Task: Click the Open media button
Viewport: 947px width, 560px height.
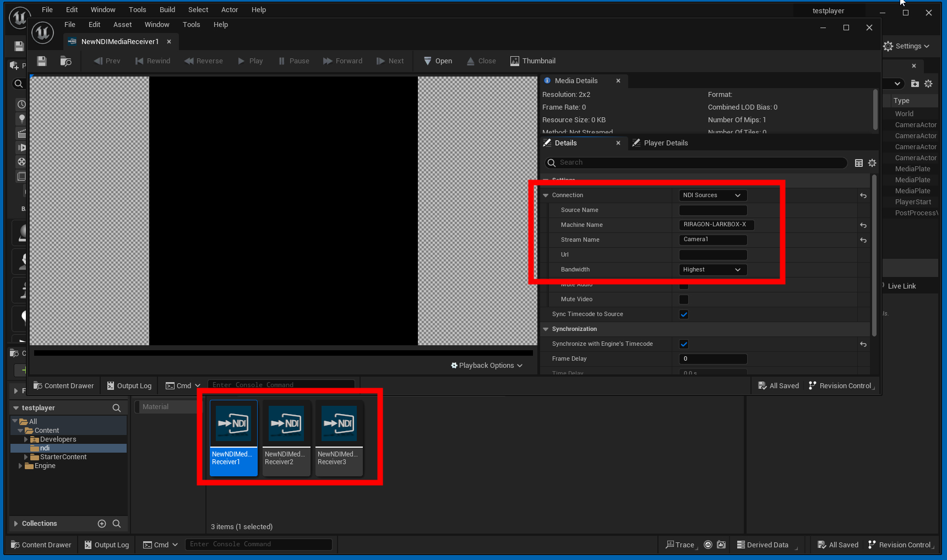Action: click(438, 61)
